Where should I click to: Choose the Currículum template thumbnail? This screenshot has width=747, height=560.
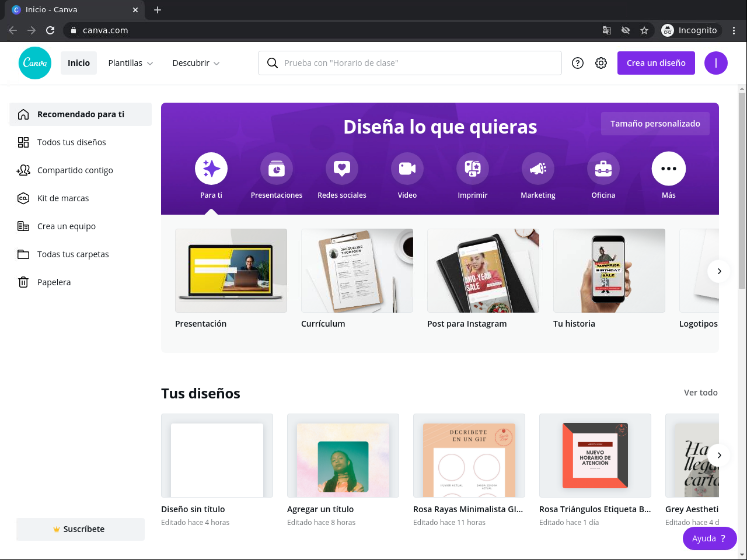pos(357,271)
